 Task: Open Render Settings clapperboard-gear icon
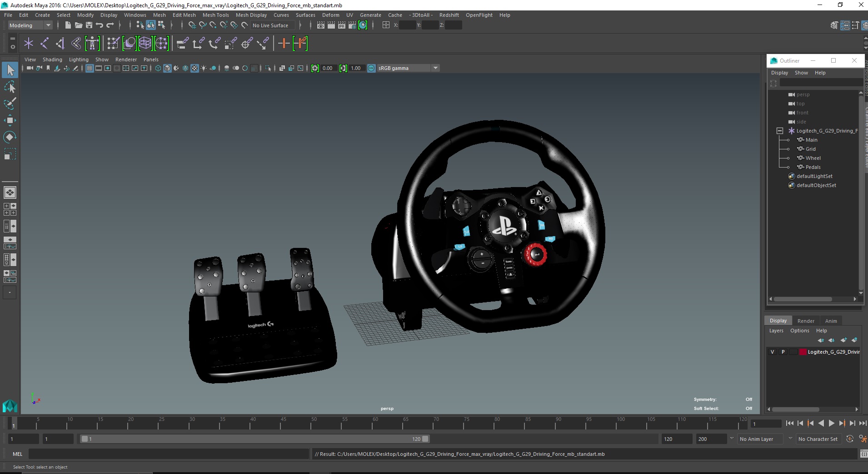(x=352, y=25)
